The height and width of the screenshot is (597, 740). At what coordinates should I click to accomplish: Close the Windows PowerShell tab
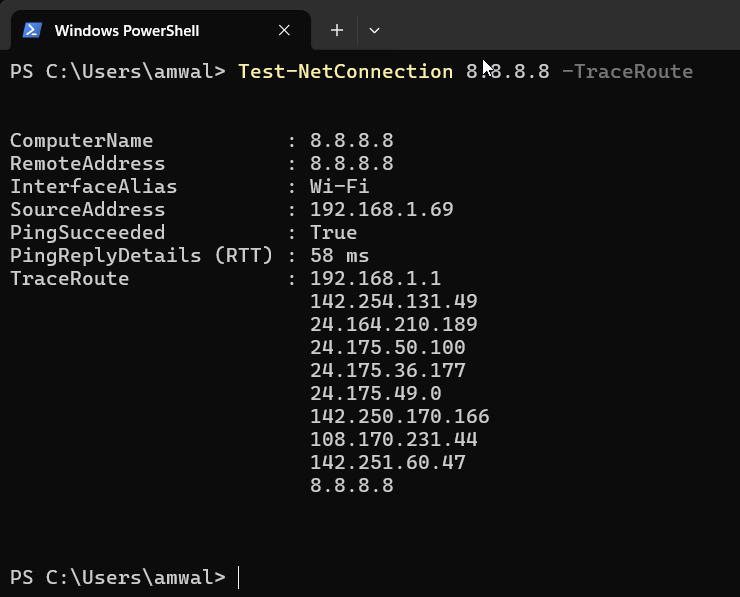pos(284,30)
